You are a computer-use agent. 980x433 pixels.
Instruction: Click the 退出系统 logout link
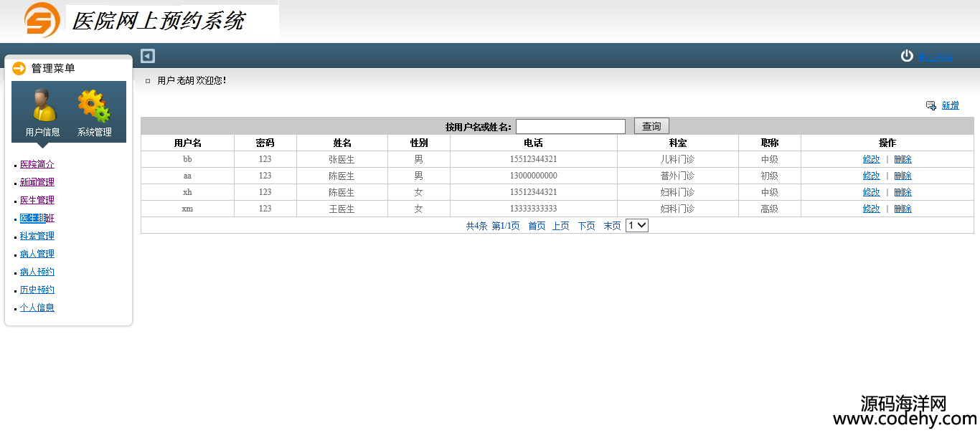937,57
